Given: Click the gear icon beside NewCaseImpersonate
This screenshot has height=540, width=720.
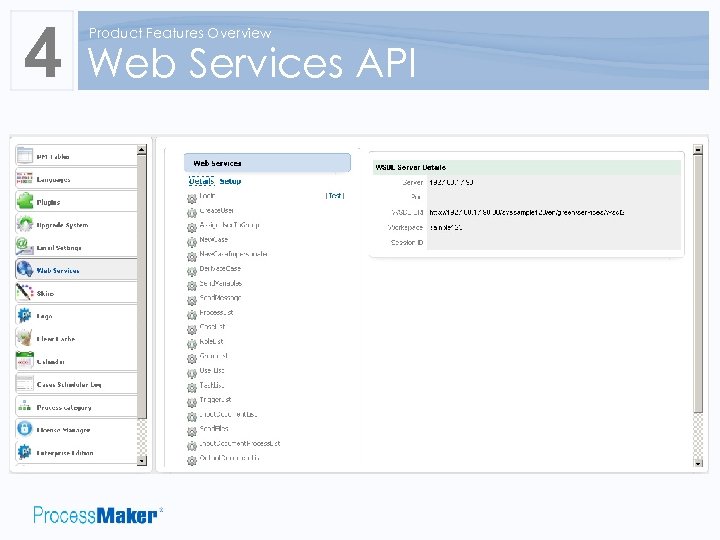Looking at the screenshot, I should (x=191, y=256).
